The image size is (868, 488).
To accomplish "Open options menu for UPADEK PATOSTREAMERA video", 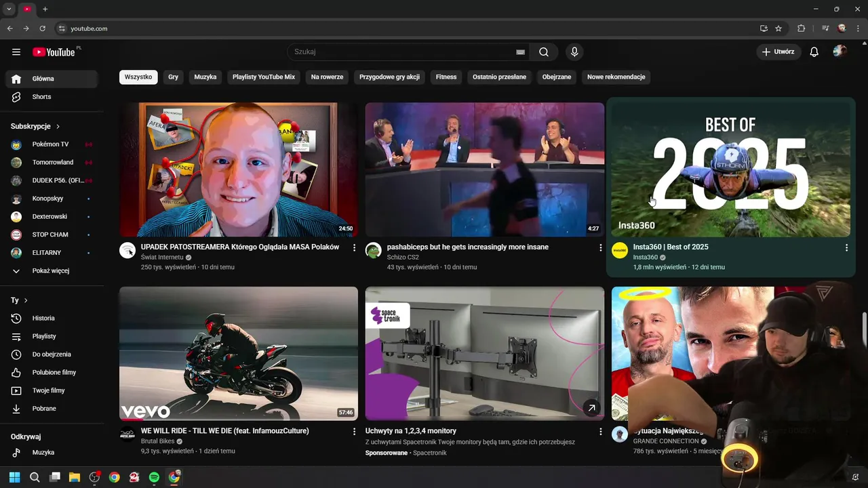I will 354,248.
